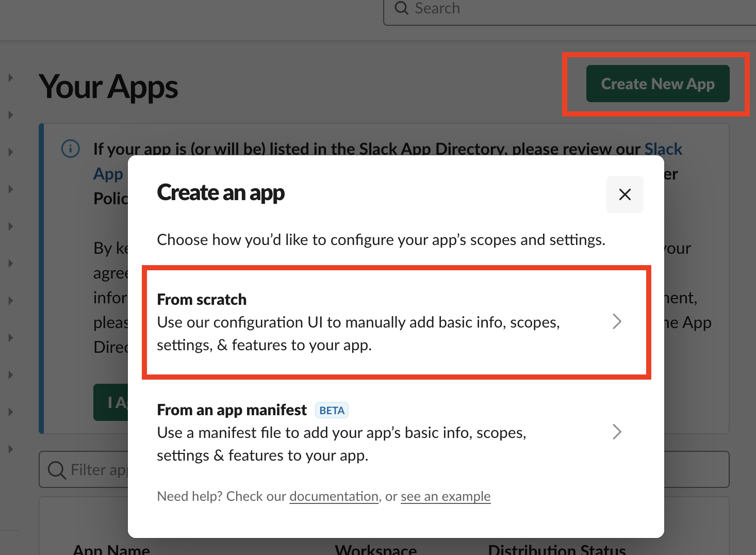Click the Distribution Status column header

(557, 550)
